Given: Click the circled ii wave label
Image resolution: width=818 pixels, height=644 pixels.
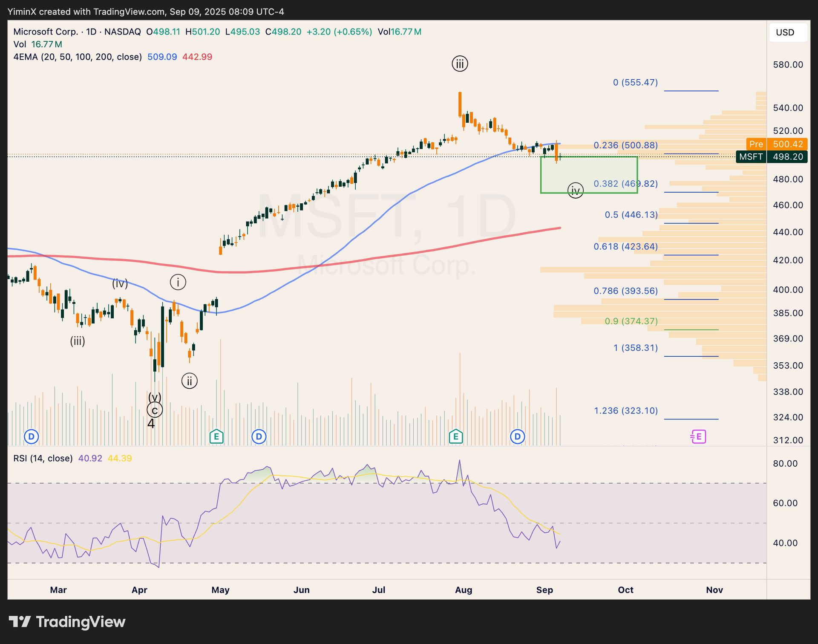Looking at the screenshot, I should coord(190,381).
